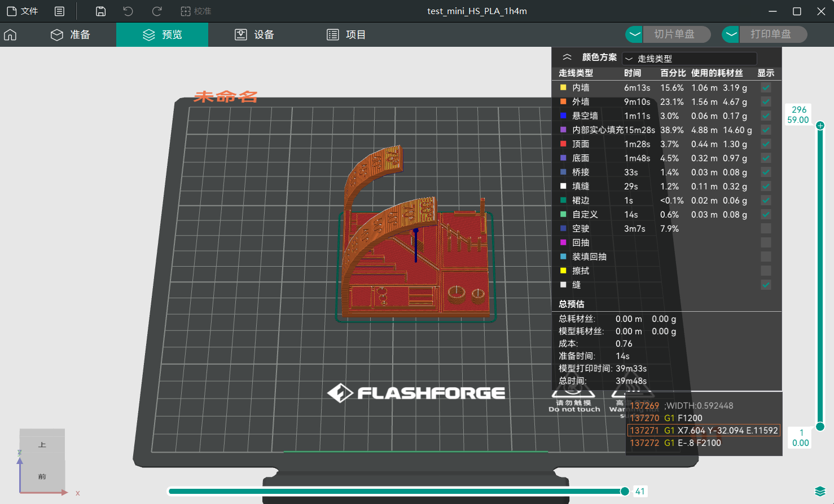Click the document list icon beside 文件
This screenshot has width=834, height=504.
pyautogui.click(x=59, y=11)
